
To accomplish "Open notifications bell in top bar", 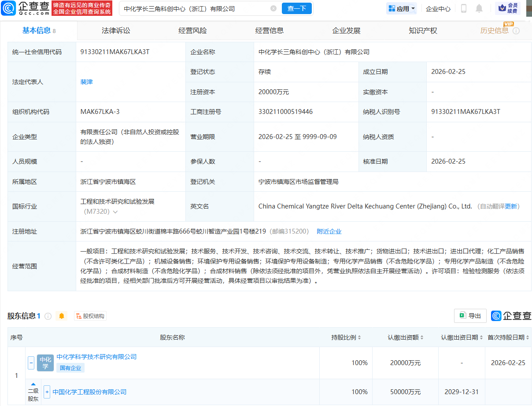I will 479,8.
